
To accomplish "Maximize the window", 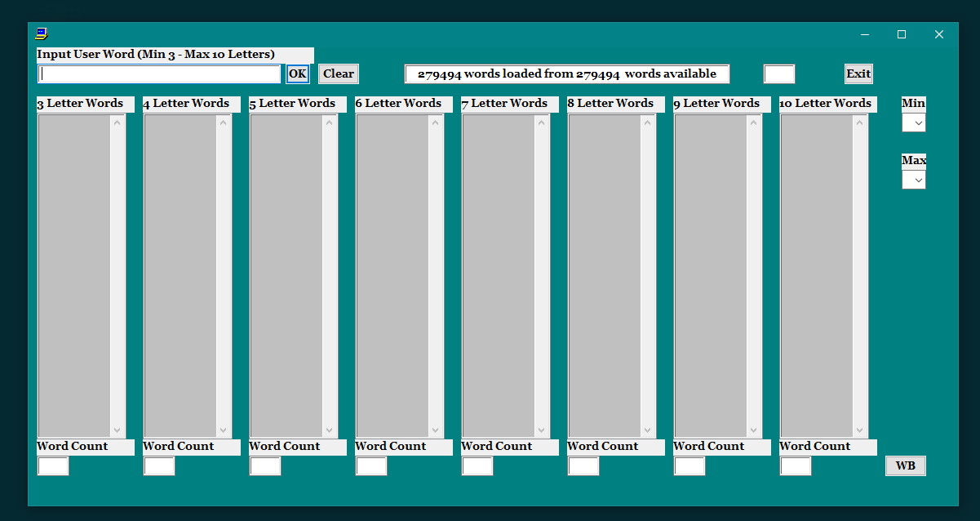I will pyautogui.click(x=902, y=34).
